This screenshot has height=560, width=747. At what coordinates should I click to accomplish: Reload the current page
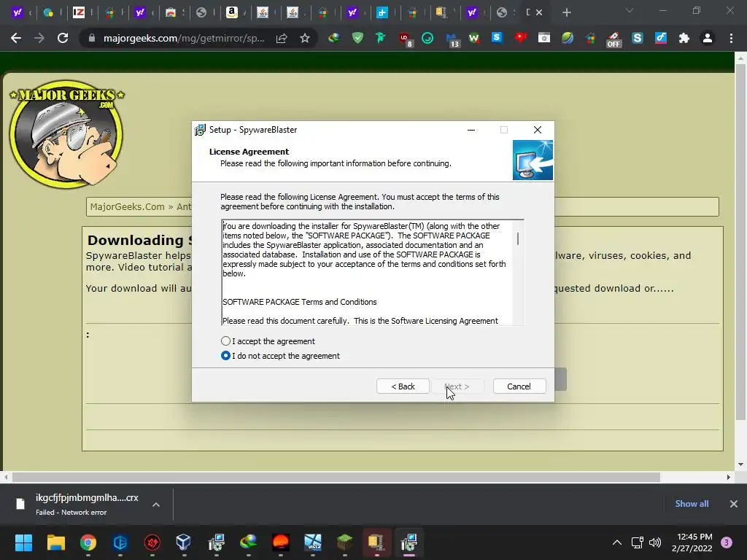[x=63, y=38]
